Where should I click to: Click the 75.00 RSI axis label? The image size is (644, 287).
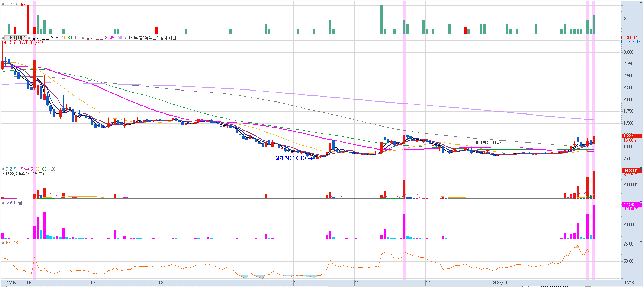pos(628,244)
